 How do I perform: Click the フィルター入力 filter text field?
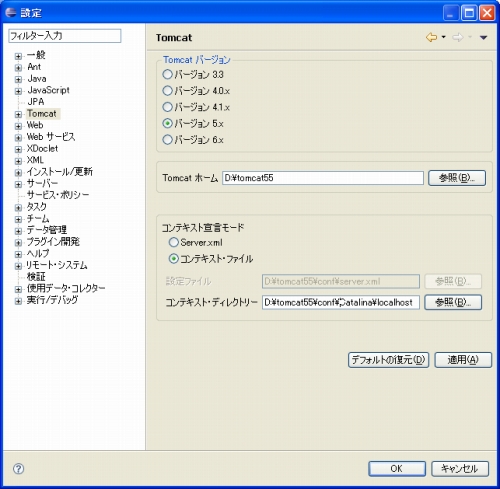[x=64, y=36]
